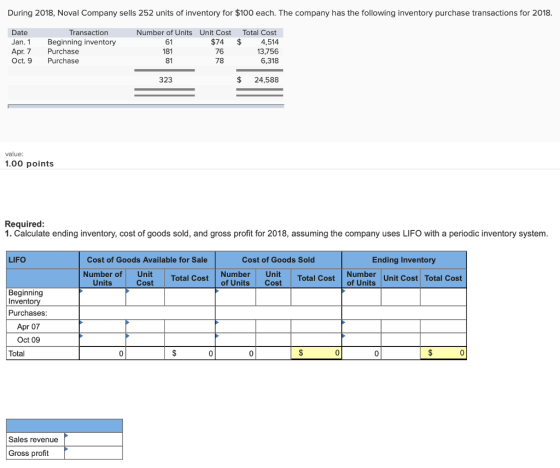Select Oct 09 units under Cost of Goods Sold
This screenshot has height=468, width=560.
[x=235, y=340]
